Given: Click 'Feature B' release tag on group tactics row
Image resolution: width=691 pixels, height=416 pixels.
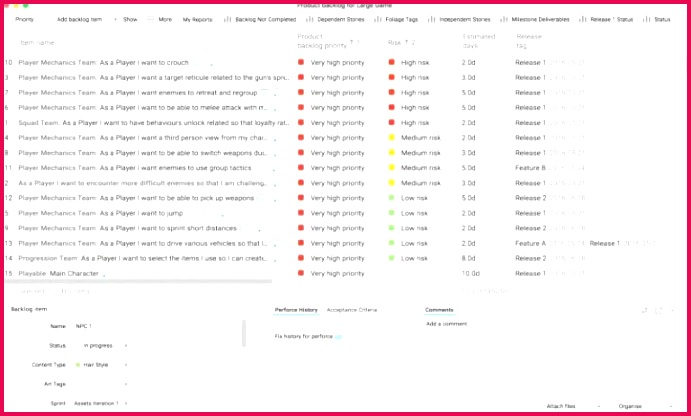Looking at the screenshot, I should (531, 167).
